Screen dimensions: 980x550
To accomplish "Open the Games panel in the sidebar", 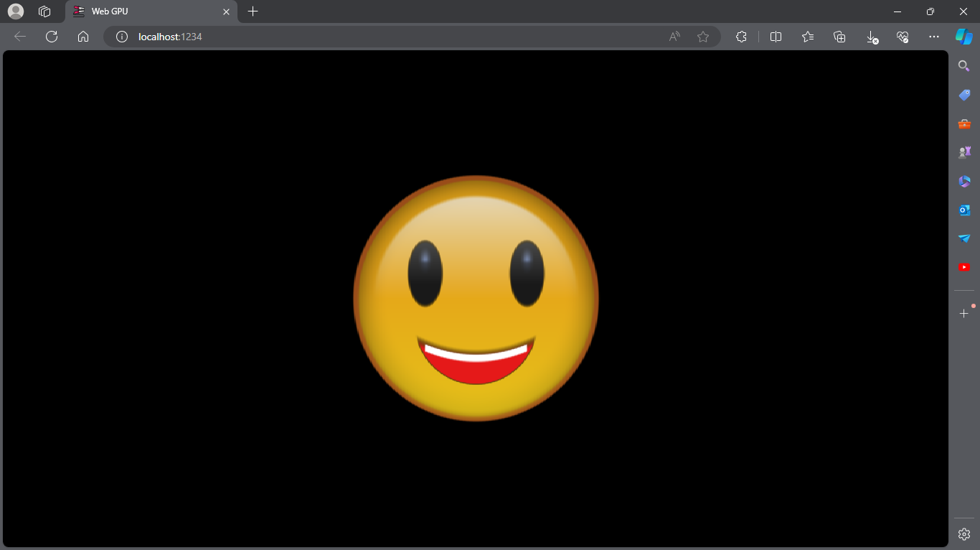I will point(963,152).
